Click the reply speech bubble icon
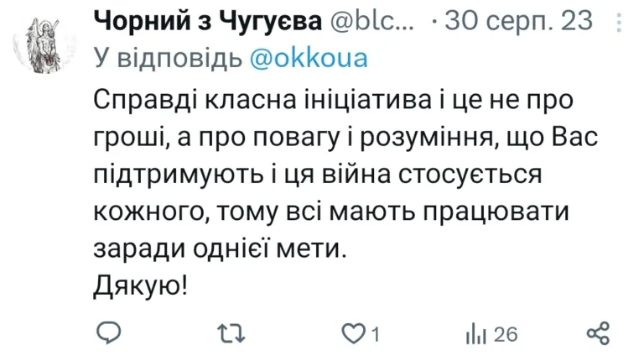Image resolution: width=644 pixels, height=361 pixels. [109, 333]
